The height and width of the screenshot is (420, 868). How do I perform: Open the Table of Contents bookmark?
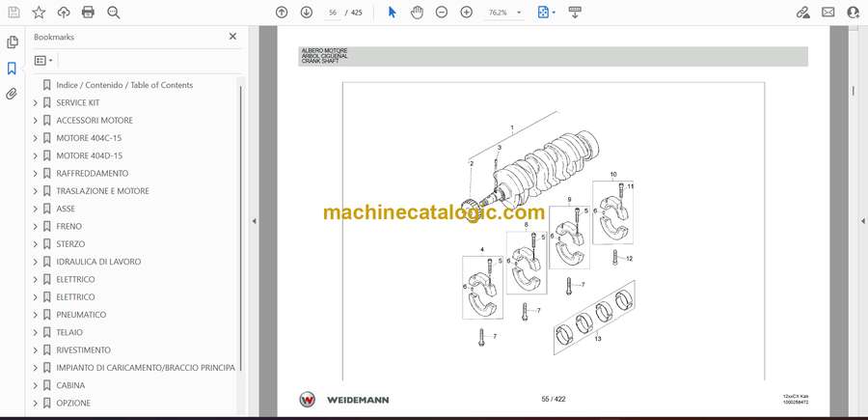tap(124, 85)
